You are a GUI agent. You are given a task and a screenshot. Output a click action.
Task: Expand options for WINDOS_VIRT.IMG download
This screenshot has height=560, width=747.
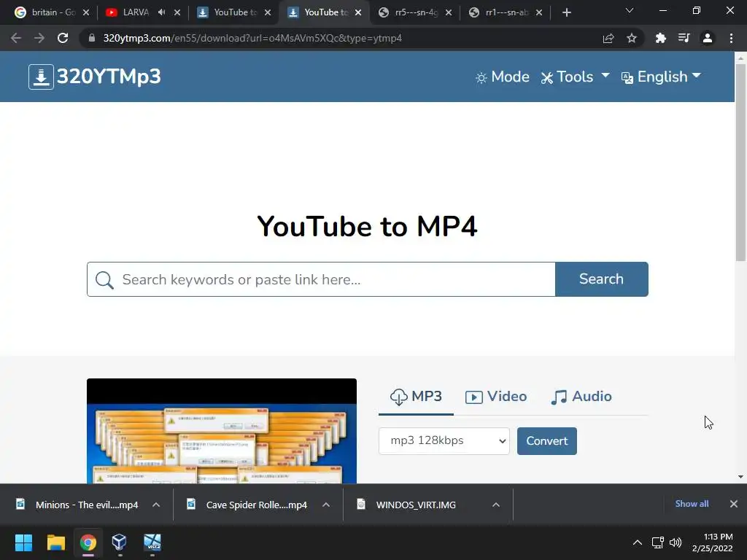click(496, 505)
